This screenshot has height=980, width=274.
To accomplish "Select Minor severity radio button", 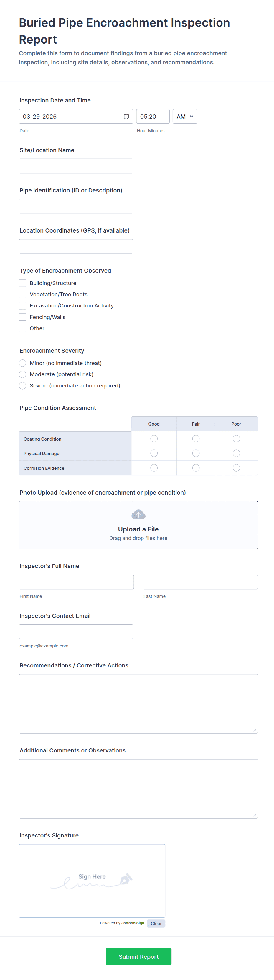I will (x=23, y=363).
